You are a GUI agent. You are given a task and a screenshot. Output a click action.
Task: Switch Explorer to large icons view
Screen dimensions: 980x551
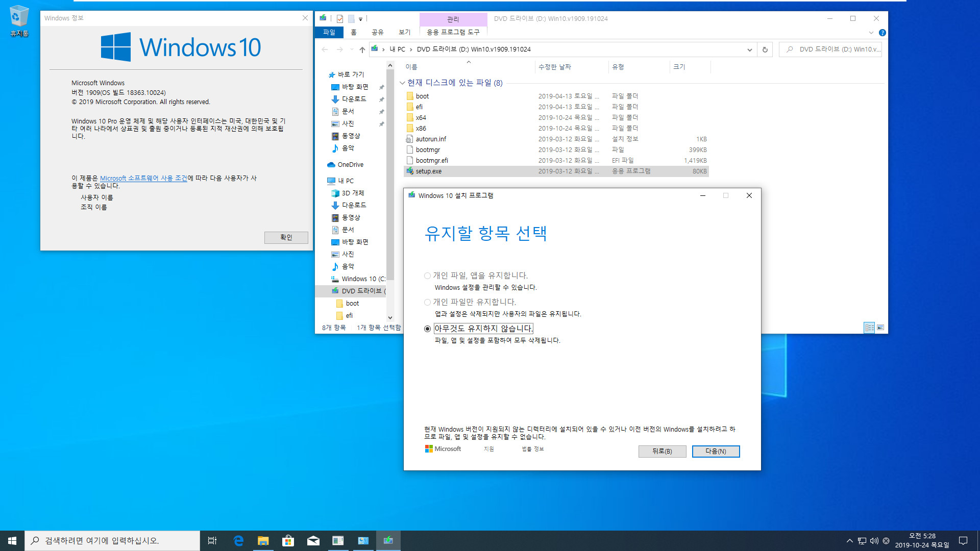point(880,328)
